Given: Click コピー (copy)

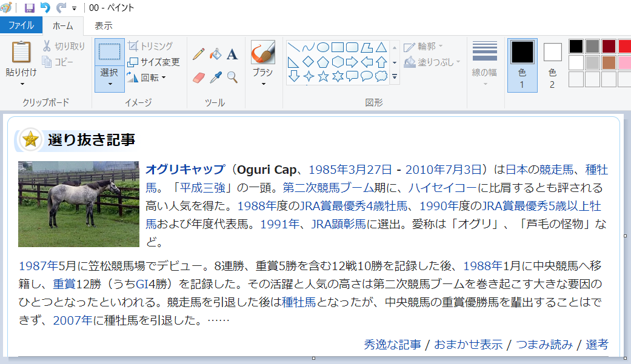Looking at the screenshot, I should (58, 62).
